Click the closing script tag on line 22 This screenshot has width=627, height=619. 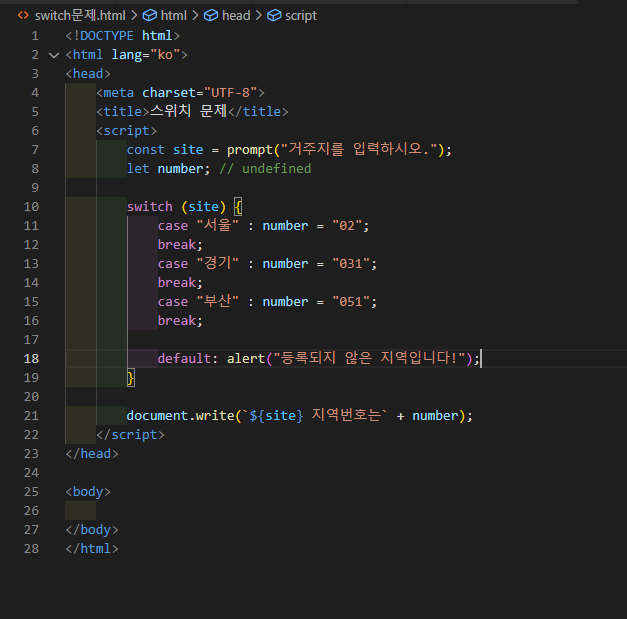tap(130, 435)
